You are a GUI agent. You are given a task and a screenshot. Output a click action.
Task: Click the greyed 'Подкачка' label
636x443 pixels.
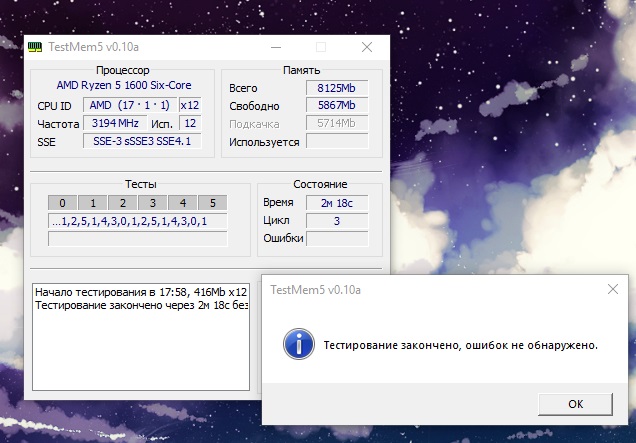pyautogui.click(x=254, y=124)
